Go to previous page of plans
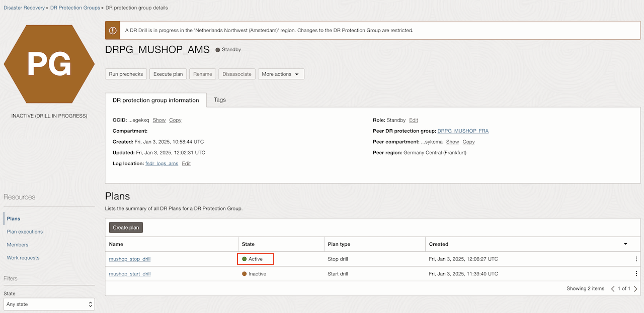644x313 pixels. pos(613,289)
